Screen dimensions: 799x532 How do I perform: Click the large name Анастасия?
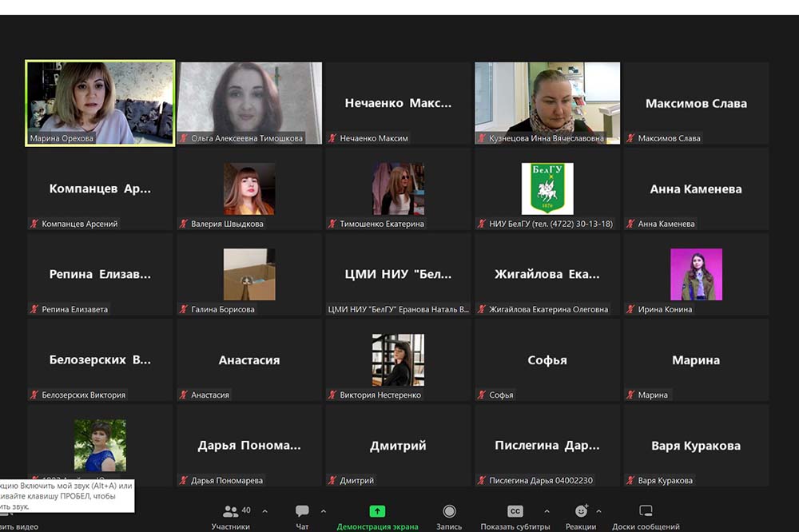pyautogui.click(x=249, y=359)
